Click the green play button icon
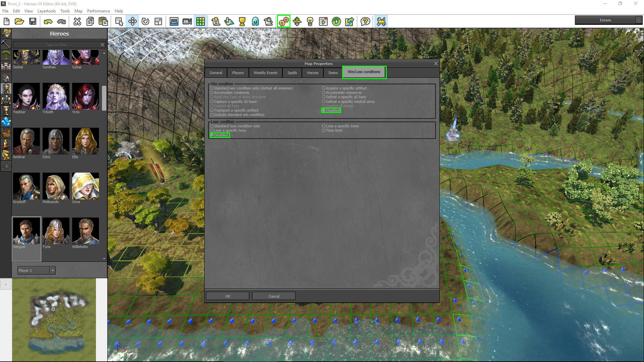644x362 pixels. (x=336, y=21)
